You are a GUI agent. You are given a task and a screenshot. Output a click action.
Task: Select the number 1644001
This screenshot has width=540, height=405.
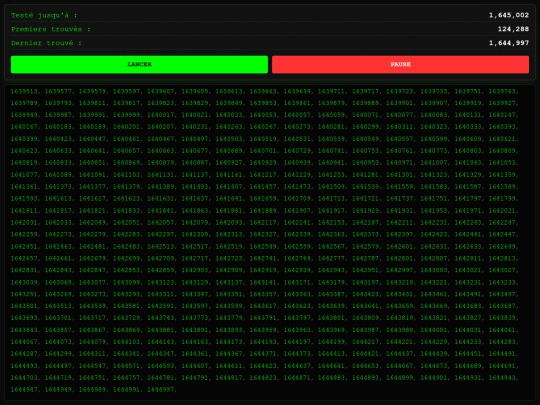click(x=434, y=330)
